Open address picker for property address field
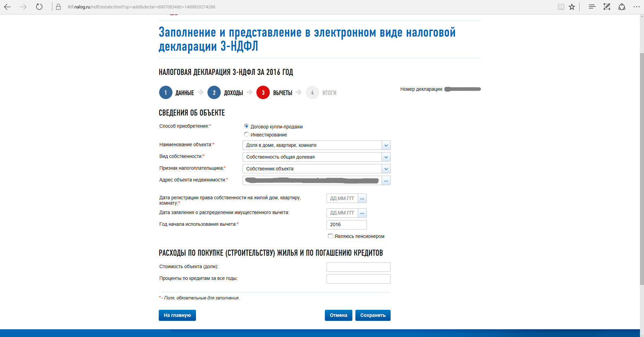This screenshot has height=337, width=644. coord(386,181)
